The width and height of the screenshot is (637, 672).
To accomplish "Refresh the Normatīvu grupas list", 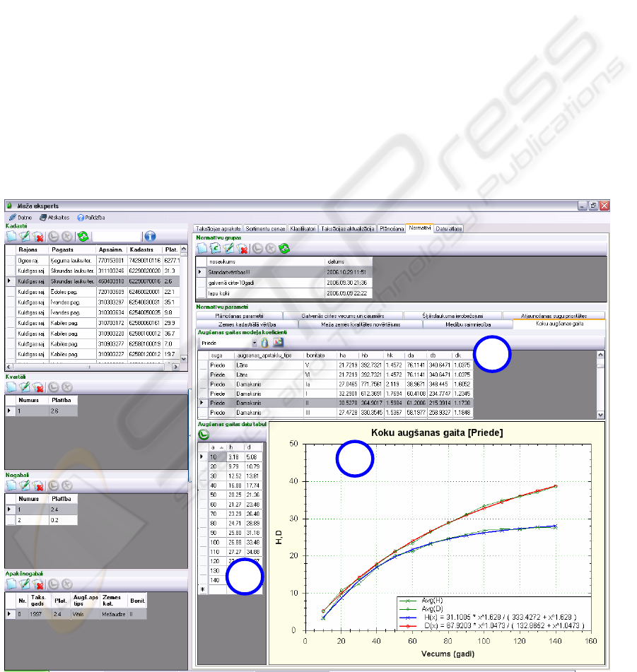I will click(285, 248).
